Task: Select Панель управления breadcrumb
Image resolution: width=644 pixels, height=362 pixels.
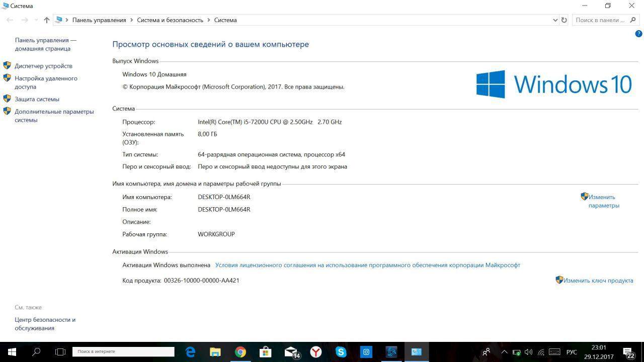Action: click(x=99, y=20)
